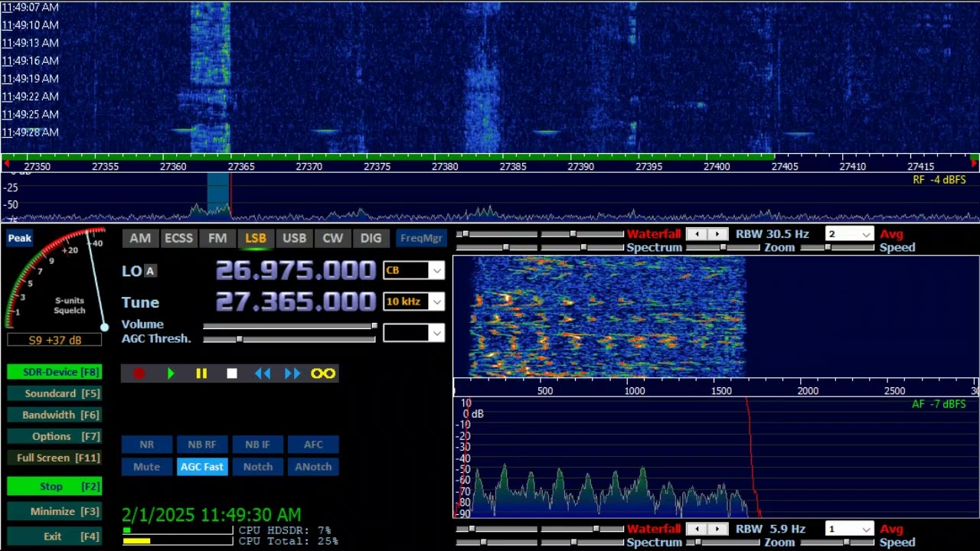The image size is (980, 551).
Task: Click the Tune frequency 27.365.000 display
Action: [x=296, y=302]
